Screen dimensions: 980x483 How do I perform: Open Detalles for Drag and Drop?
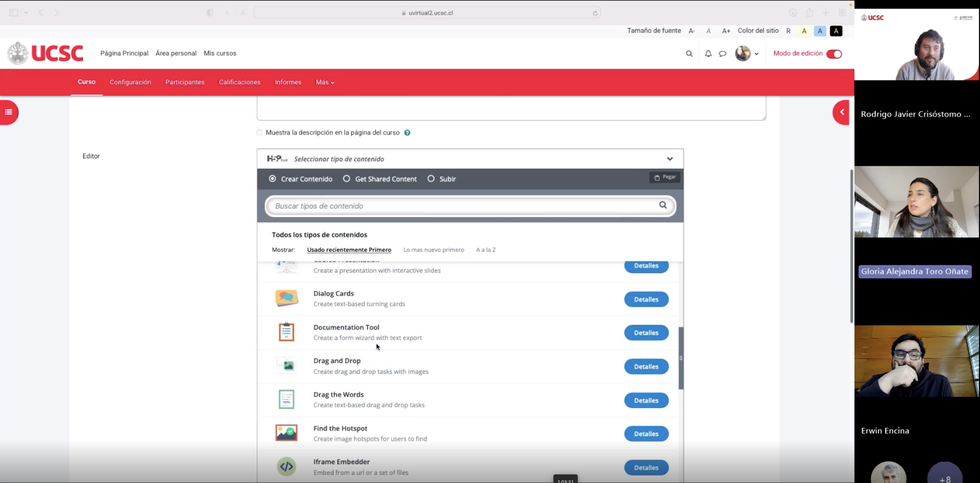[646, 367]
